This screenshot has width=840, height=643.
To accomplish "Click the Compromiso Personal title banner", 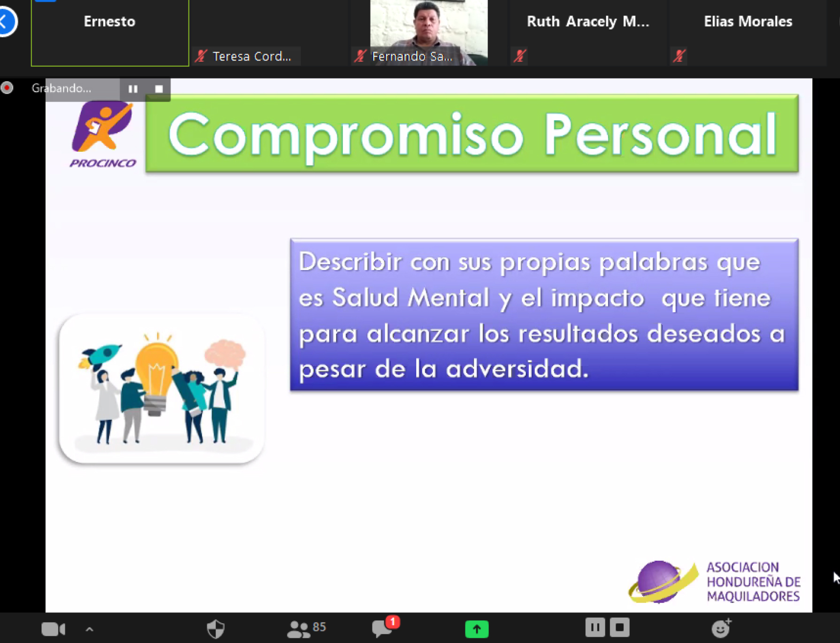I will pyautogui.click(x=472, y=134).
